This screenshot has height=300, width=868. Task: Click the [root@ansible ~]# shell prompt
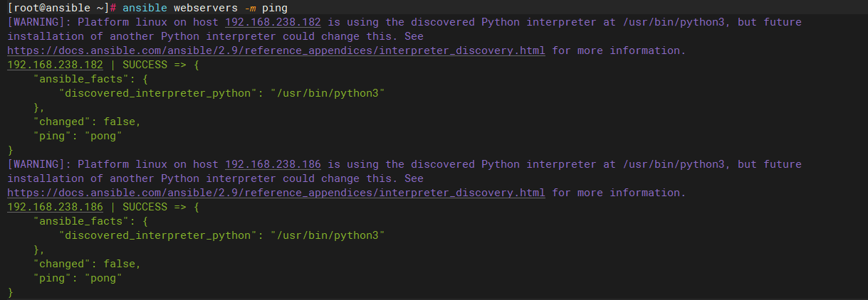[x=62, y=8]
